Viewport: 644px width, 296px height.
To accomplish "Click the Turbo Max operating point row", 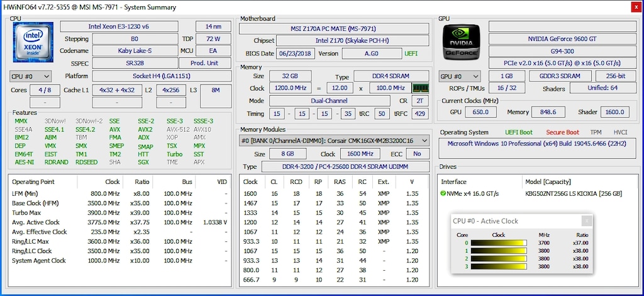I will (119, 212).
